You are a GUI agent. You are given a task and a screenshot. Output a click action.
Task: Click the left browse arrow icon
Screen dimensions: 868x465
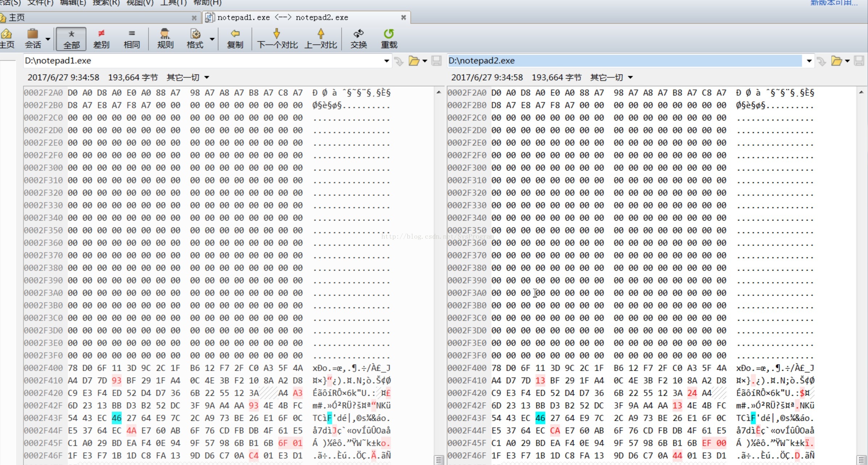point(399,61)
